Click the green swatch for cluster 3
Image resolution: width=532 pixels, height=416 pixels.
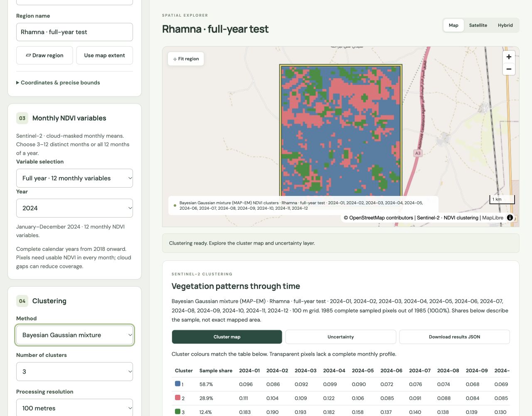coord(178,411)
